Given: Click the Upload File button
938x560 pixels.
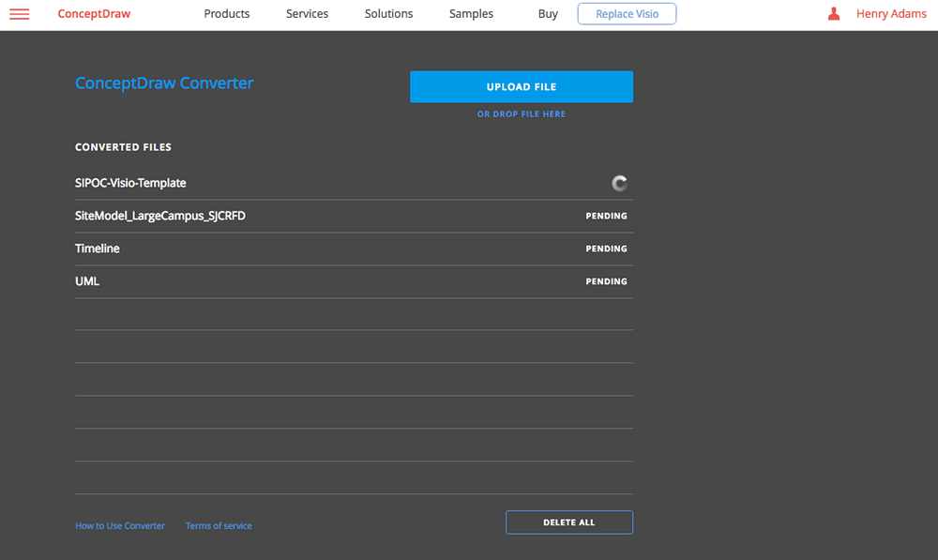Looking at the screenshot, I should (522, 86).
